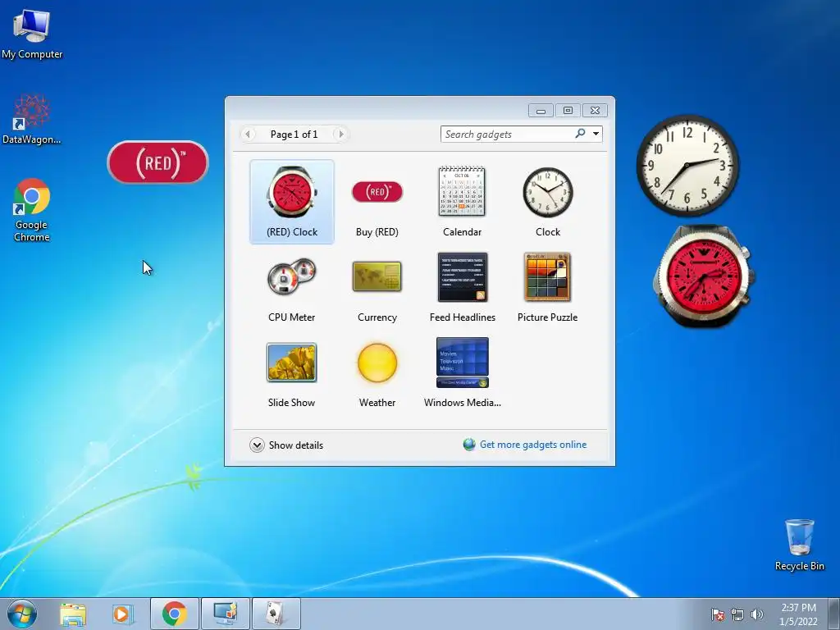
Task: Expand Show details section
Action: pos(286,445)
